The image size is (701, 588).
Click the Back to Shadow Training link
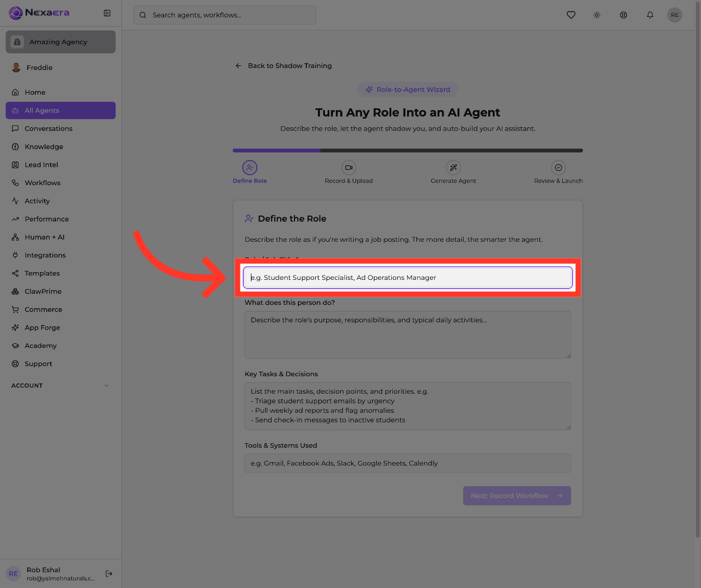(284, 66)
